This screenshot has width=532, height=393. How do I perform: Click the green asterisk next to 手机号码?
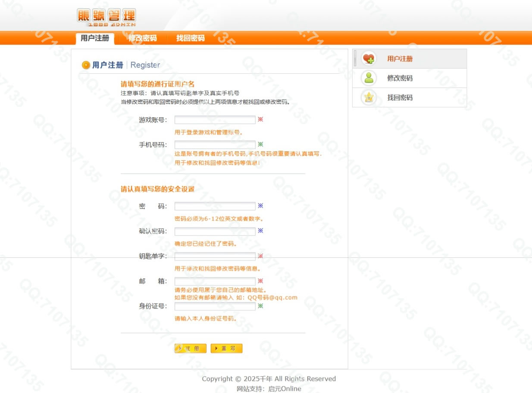click(260, 144)
